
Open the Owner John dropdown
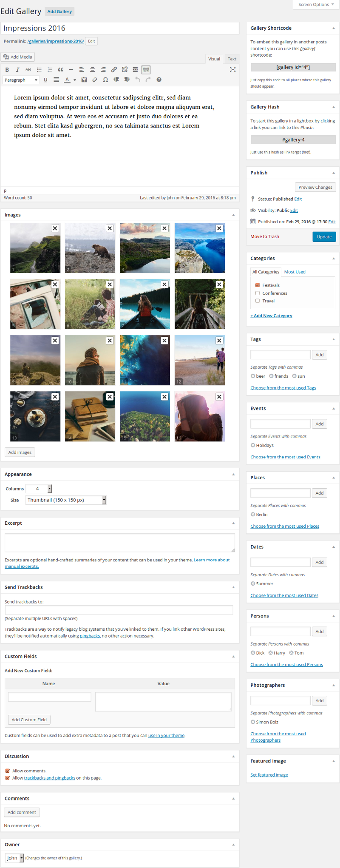tap(14, 858)
